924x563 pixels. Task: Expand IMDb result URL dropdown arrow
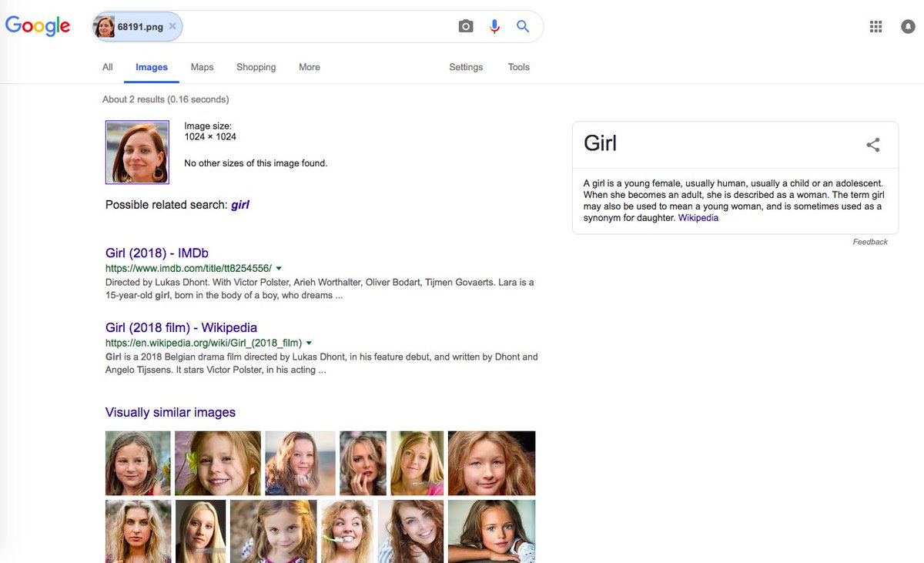[279, 269]
